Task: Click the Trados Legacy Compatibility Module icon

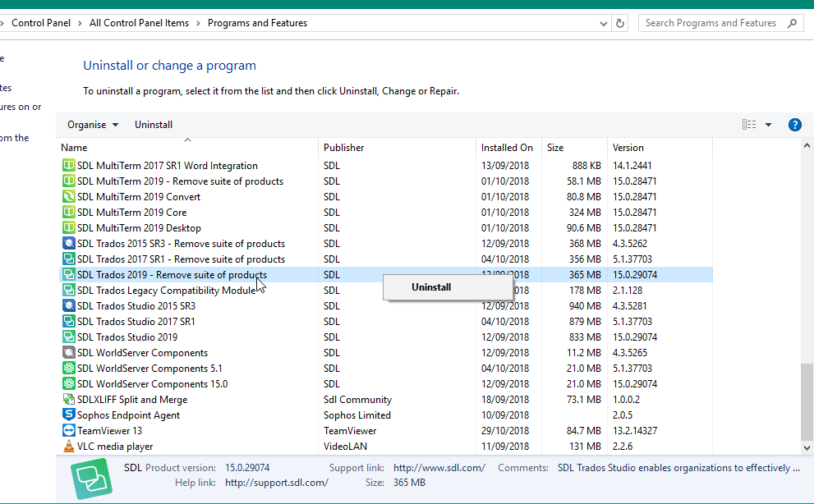Action: (x=68, y=290)
